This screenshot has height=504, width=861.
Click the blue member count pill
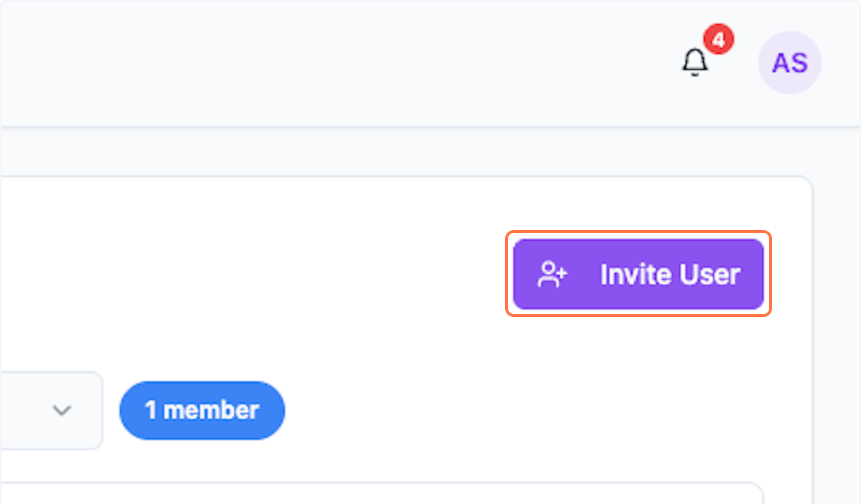click(x=202, y=410)
